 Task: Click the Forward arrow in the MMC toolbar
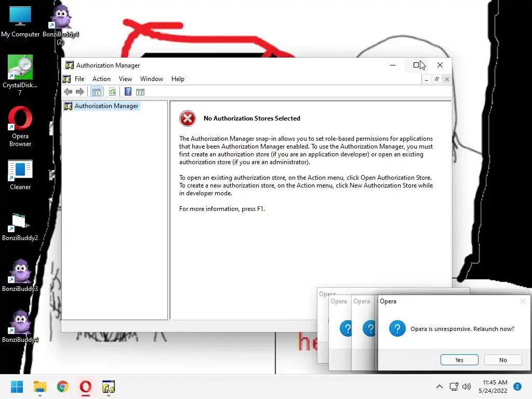79,91
